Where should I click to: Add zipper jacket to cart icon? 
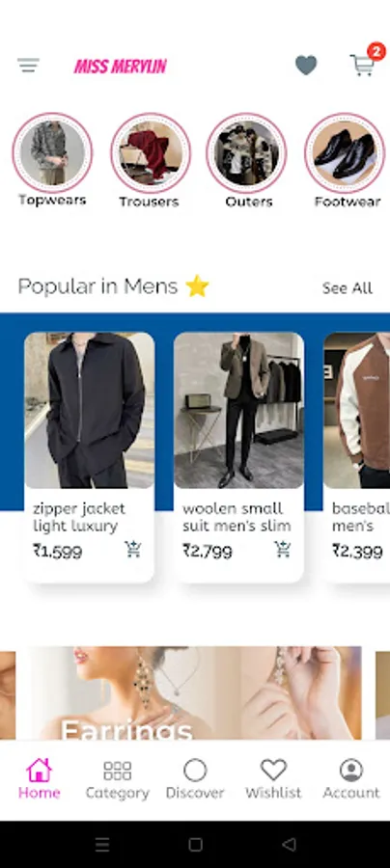pyautogui.click(x=133, y=550)
